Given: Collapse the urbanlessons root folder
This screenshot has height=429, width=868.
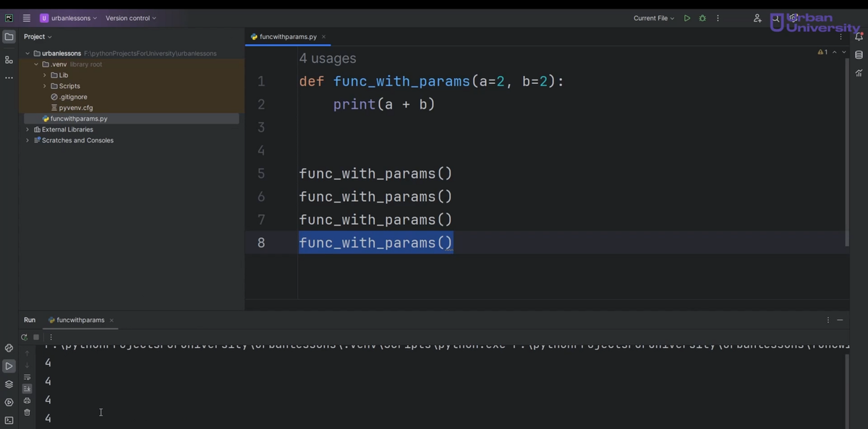Looking at the screenshot, I should point(27,54).
